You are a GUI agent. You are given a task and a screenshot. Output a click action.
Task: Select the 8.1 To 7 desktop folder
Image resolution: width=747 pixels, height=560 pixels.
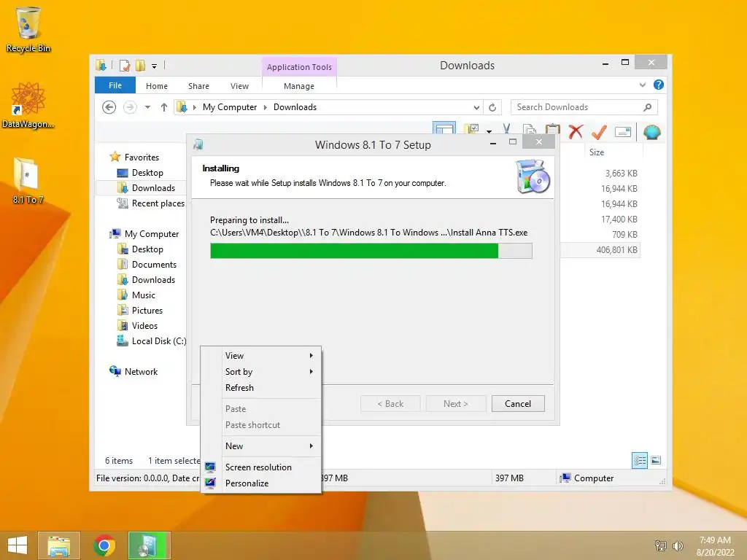tap(28, 181)
